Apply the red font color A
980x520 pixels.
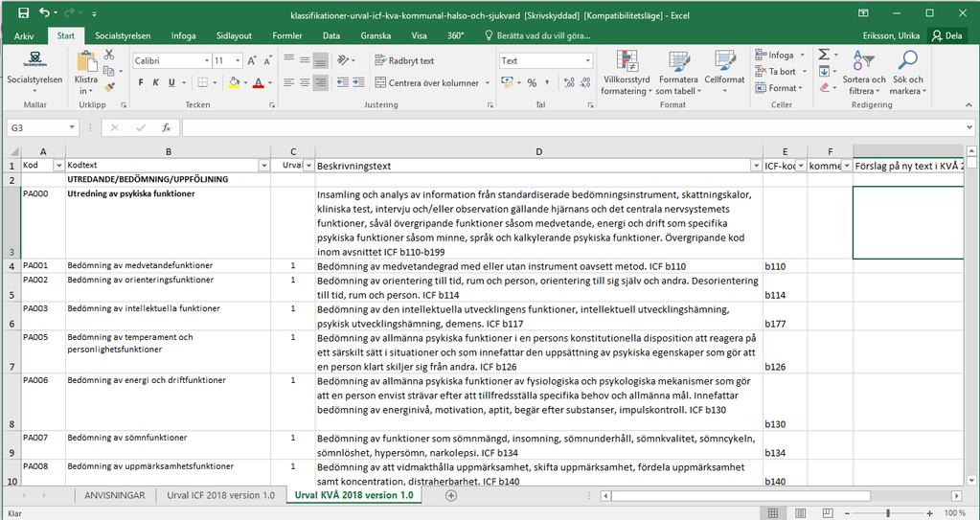point(258,82)
